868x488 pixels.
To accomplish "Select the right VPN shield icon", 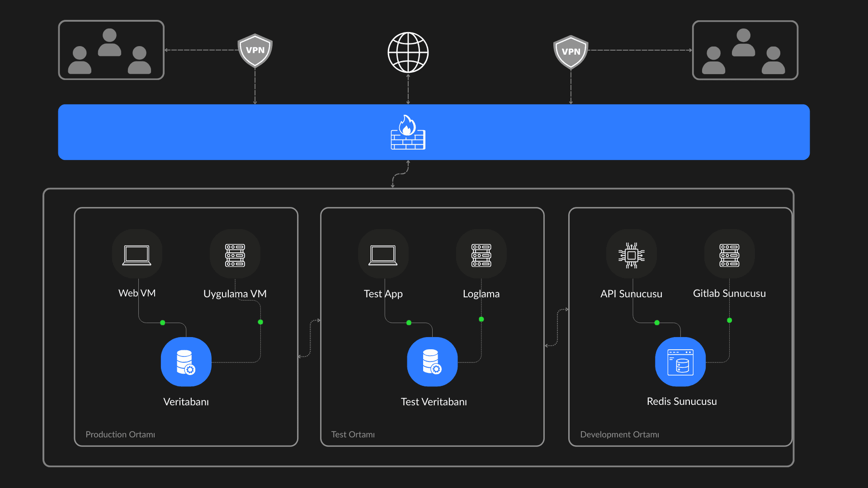I will pyautogui.click(x=571, y=52).
